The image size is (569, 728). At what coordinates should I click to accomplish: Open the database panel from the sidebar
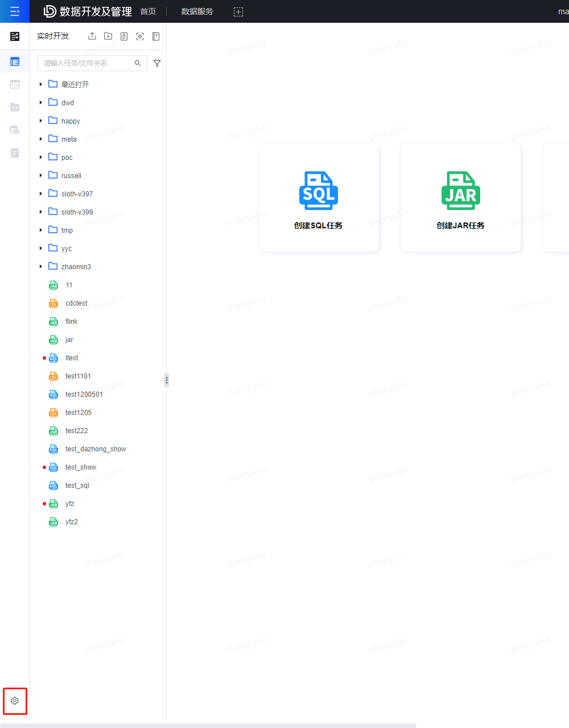[x=14, y=130]
